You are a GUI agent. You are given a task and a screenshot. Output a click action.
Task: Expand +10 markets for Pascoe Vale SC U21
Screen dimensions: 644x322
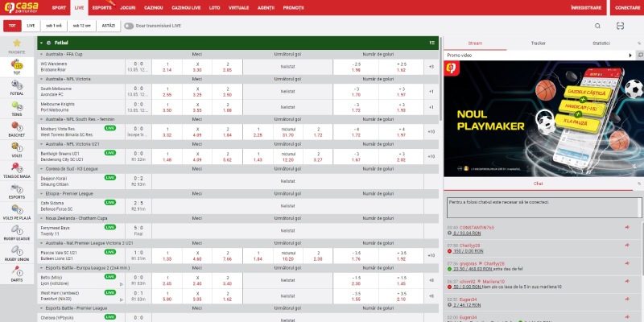[431, 255]
